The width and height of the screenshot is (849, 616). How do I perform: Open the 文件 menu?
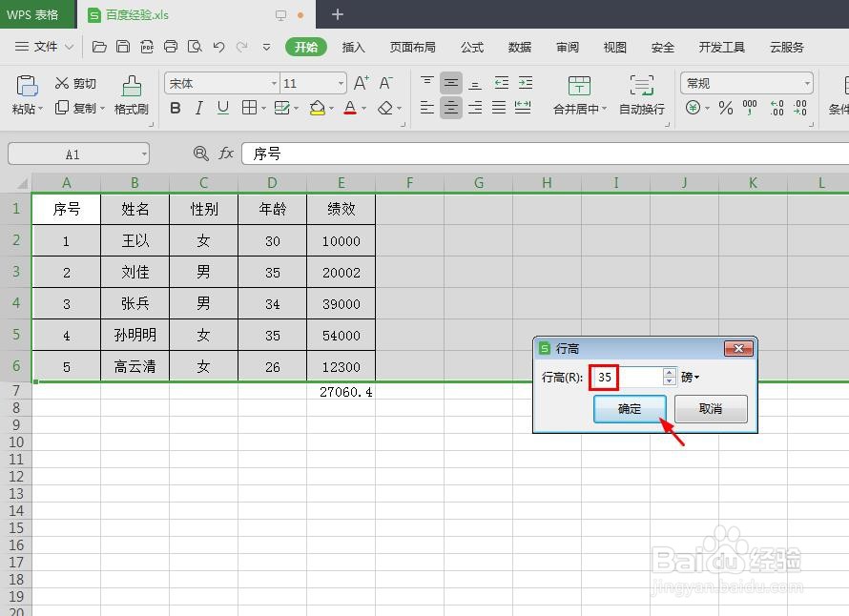pos(46,46)
